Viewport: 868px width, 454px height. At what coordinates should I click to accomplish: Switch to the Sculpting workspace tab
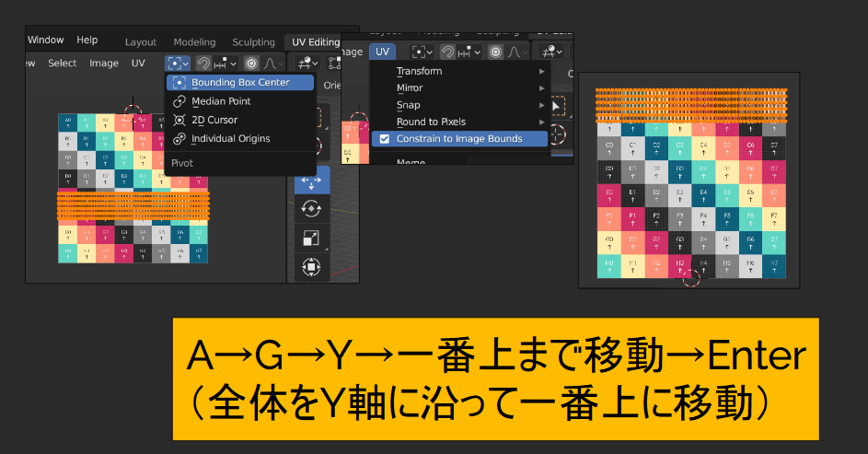253,42
